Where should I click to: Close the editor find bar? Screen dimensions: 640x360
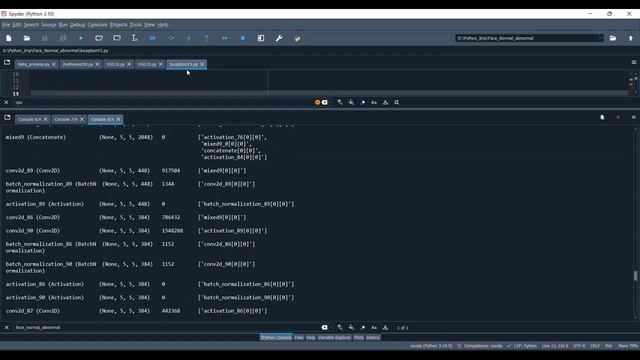pos(6,102)
